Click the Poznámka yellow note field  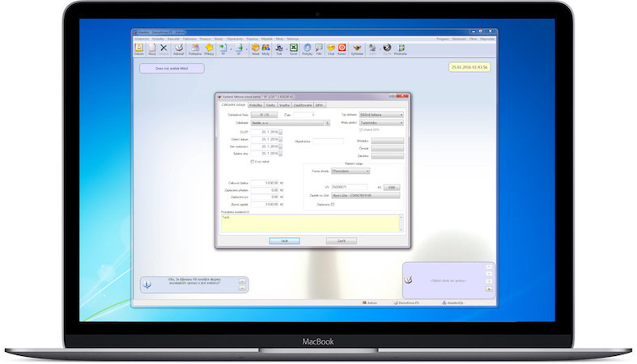[312, 223]
